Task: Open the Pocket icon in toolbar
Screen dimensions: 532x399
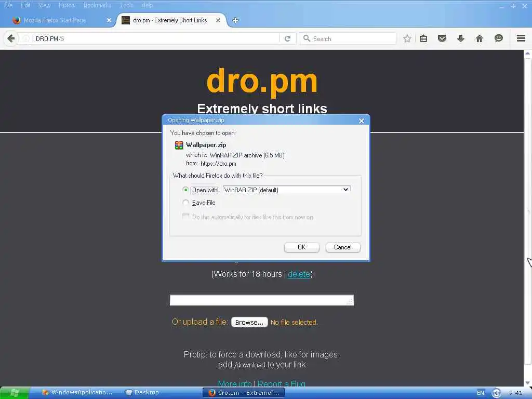Action: click(442, 38)
